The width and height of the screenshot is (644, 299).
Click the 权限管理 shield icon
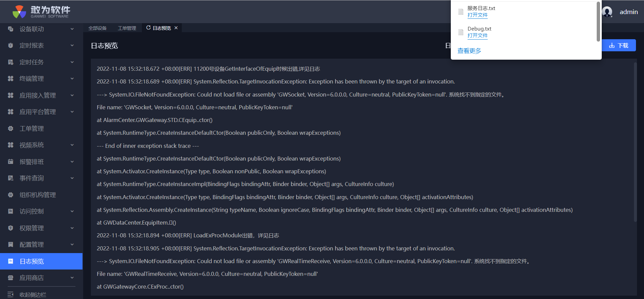pos(11,228)
